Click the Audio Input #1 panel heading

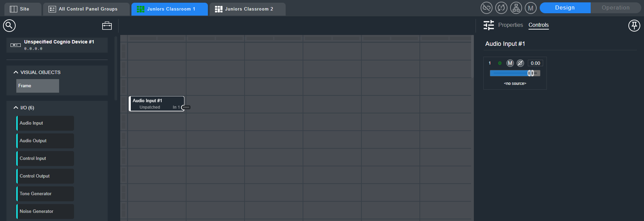505,44
